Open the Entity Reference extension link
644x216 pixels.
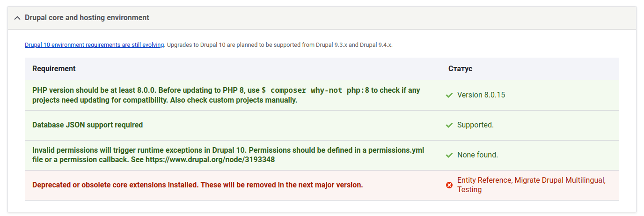[484, 180]
